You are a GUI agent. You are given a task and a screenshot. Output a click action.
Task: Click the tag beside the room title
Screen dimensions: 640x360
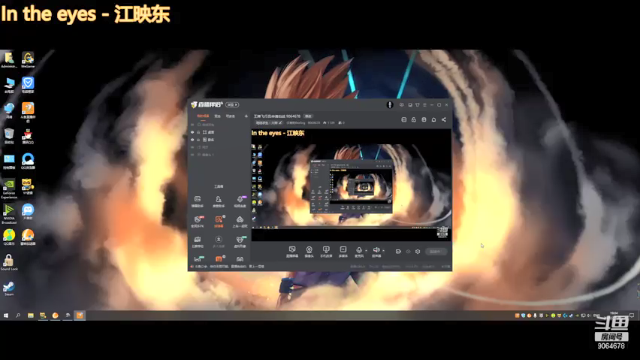click(309, 116)
